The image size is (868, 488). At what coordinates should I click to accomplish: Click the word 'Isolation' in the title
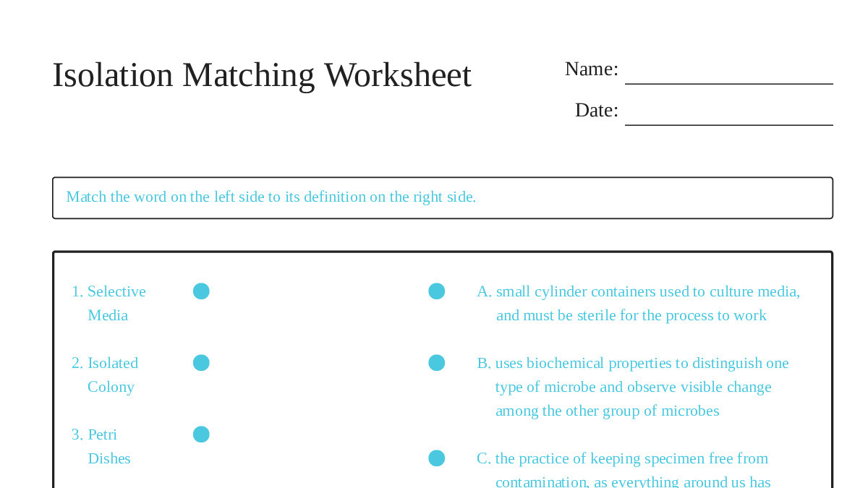113,75
